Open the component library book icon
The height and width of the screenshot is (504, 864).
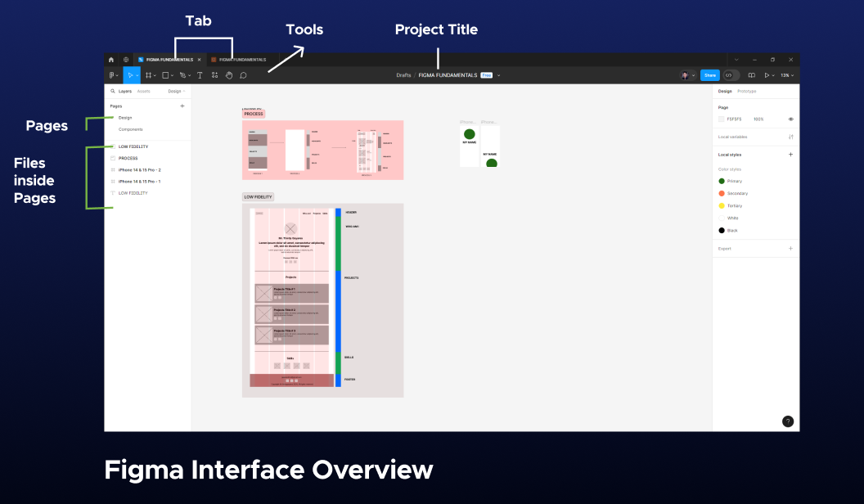coord(752,74)
